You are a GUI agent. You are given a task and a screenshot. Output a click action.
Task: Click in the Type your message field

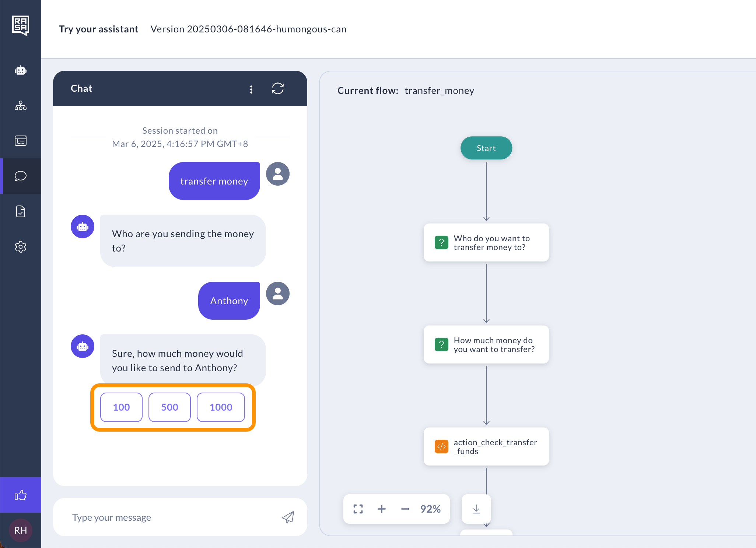coord(169,517)
